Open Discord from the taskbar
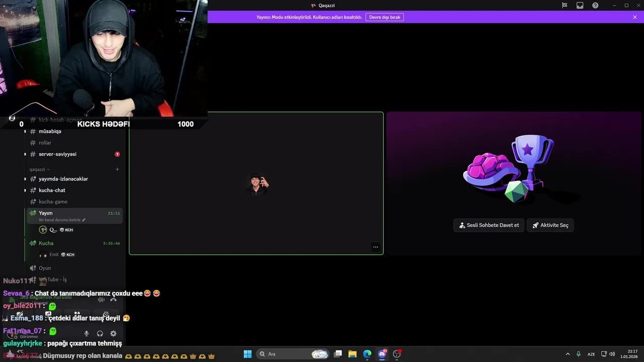 coord(382,354)
